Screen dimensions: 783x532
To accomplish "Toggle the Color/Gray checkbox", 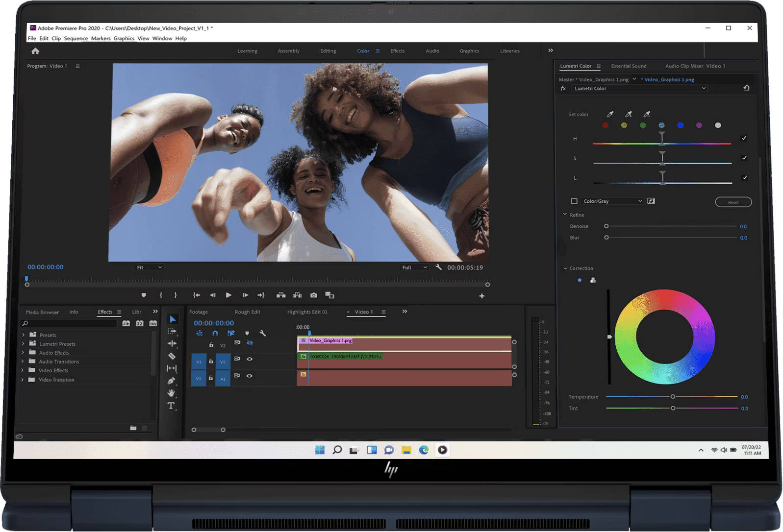I will pyautogui.click(x=574, y=201).
